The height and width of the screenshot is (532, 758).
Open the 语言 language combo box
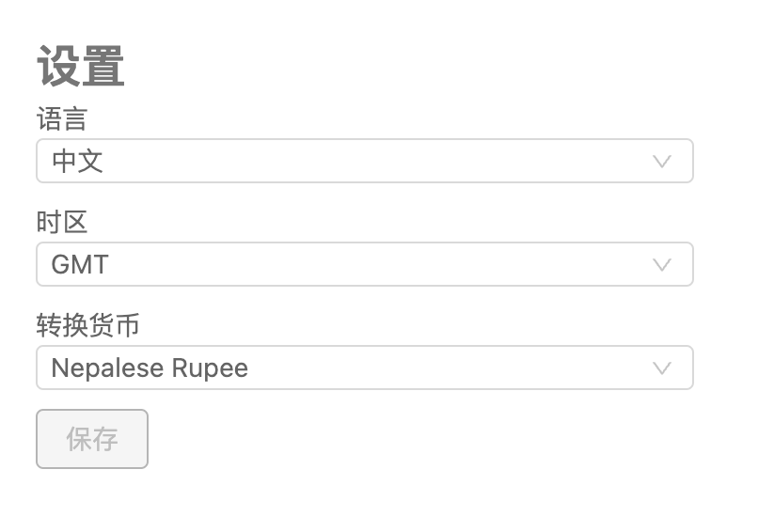364,161
